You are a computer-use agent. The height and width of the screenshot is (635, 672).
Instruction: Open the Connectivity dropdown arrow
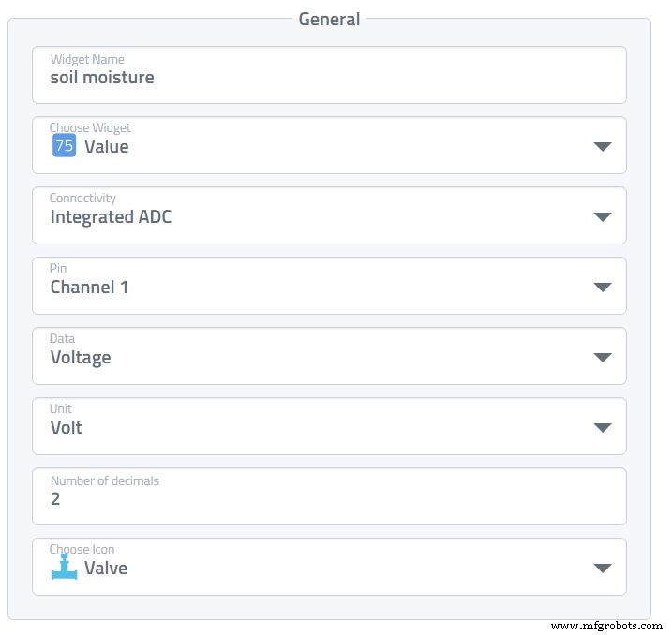603,217
